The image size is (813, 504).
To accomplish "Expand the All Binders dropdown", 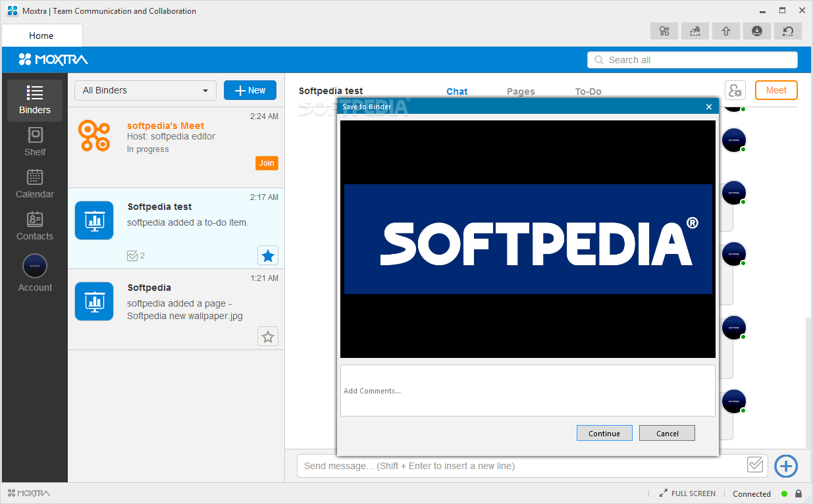I will (145, 90).
